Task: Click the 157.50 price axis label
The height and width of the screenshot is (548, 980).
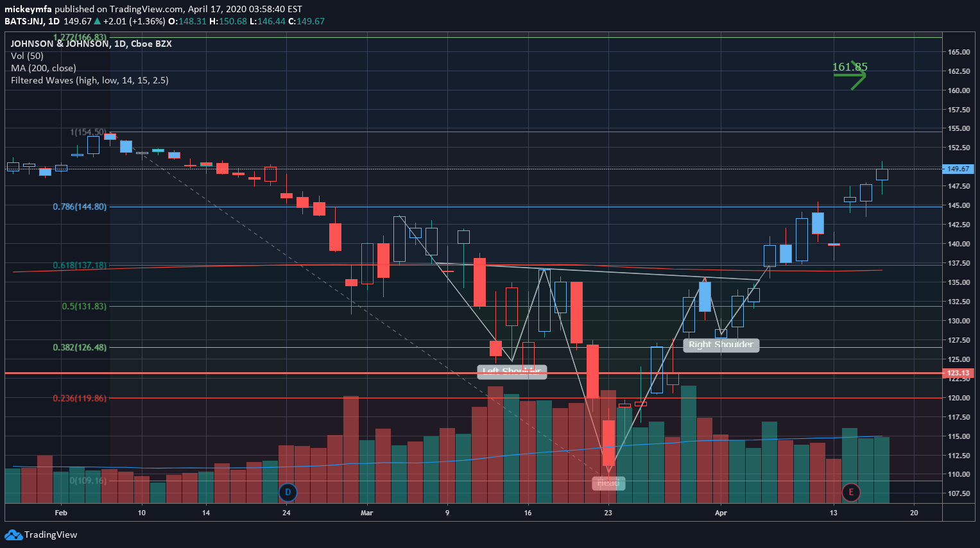Action: 958,110
